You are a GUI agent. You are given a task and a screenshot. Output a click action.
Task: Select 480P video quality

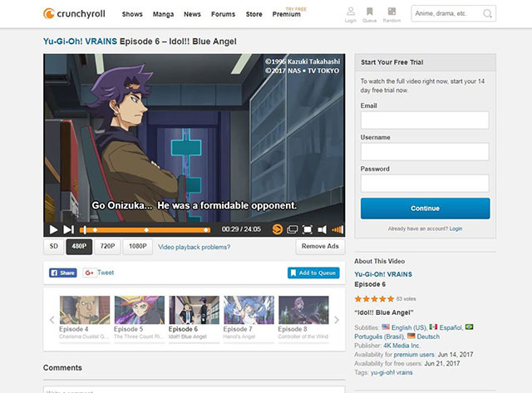point(79,247)
